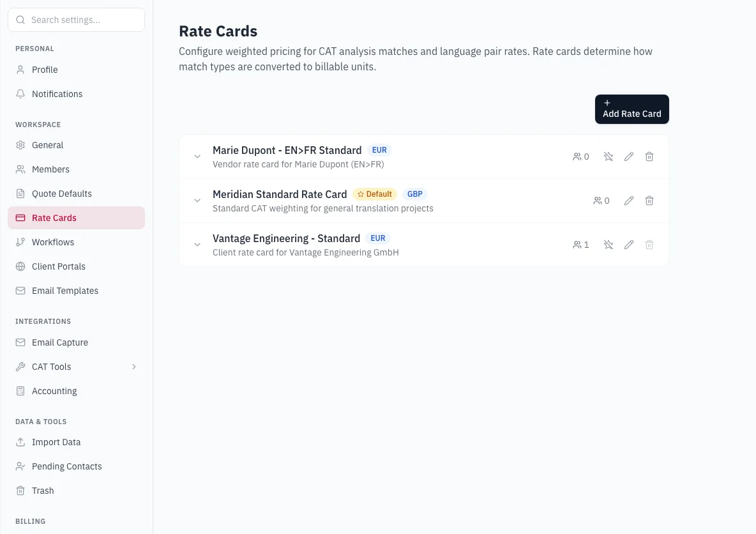The width and height of the screenshot is (756, 534).
Task: Click the 'Marie Dupont - EN>FR Standard' title
Action: point(287,150)
